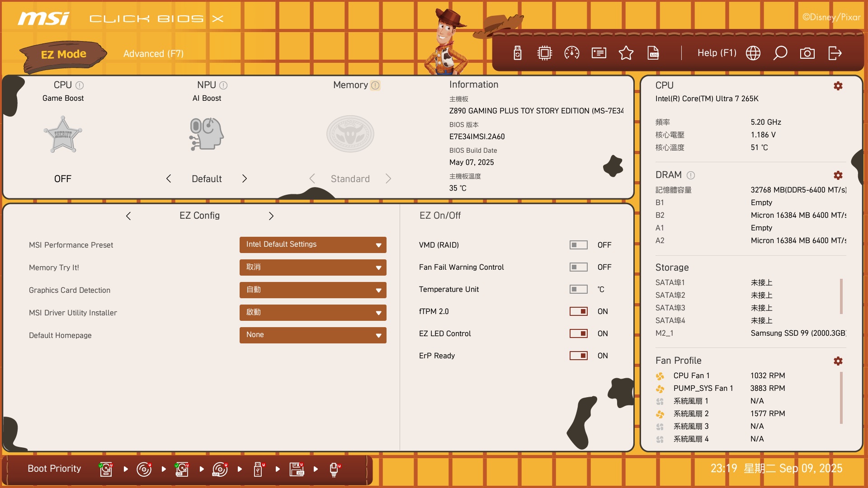The height and width of the screenshot is (488, 868).
Task: Take a screenshot with the camera icon
Action: point(807,53)
